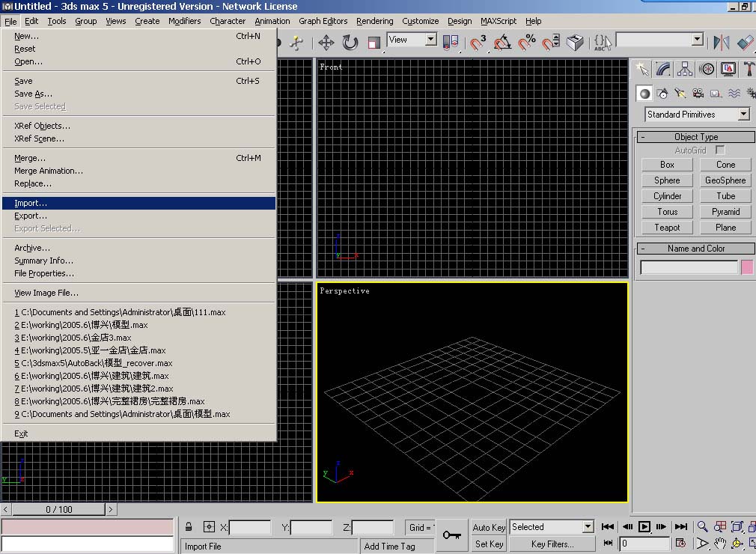Click the Mirror Selected Objects icon
This screenshot has width=756, height=554.
coord(721,43)
